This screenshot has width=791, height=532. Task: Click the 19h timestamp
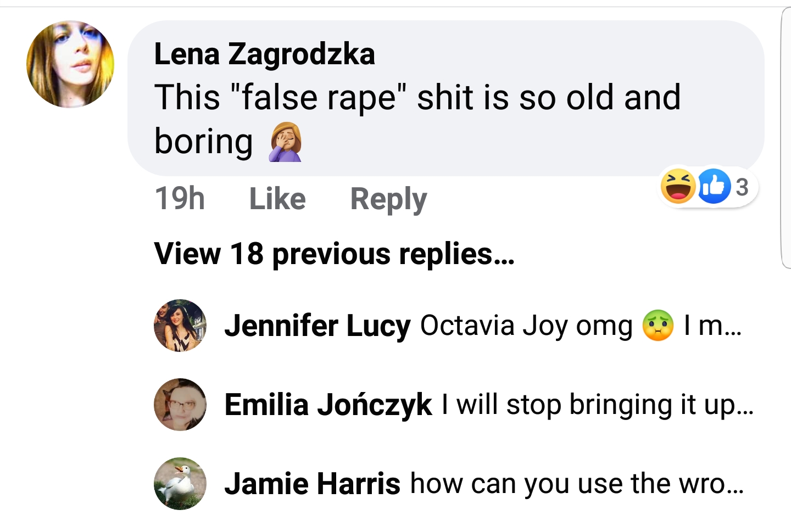pos(180,198)
